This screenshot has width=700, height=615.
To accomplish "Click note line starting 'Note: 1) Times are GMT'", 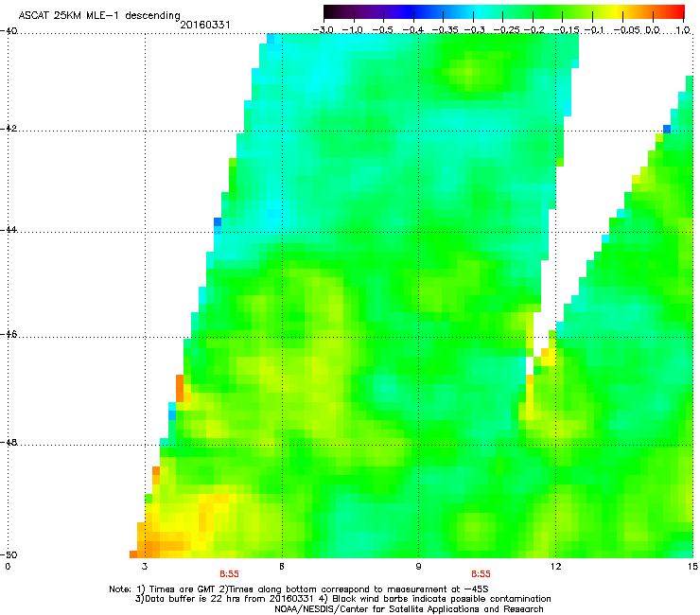I will 299,589.
